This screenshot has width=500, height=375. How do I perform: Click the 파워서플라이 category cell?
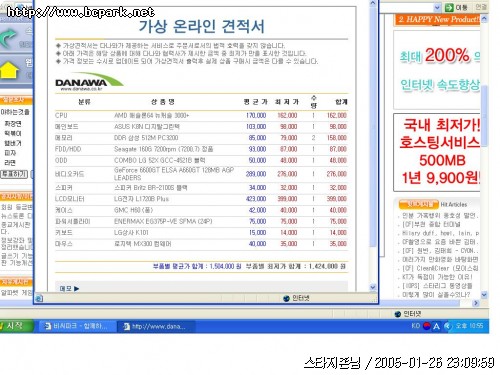[73, 221]
